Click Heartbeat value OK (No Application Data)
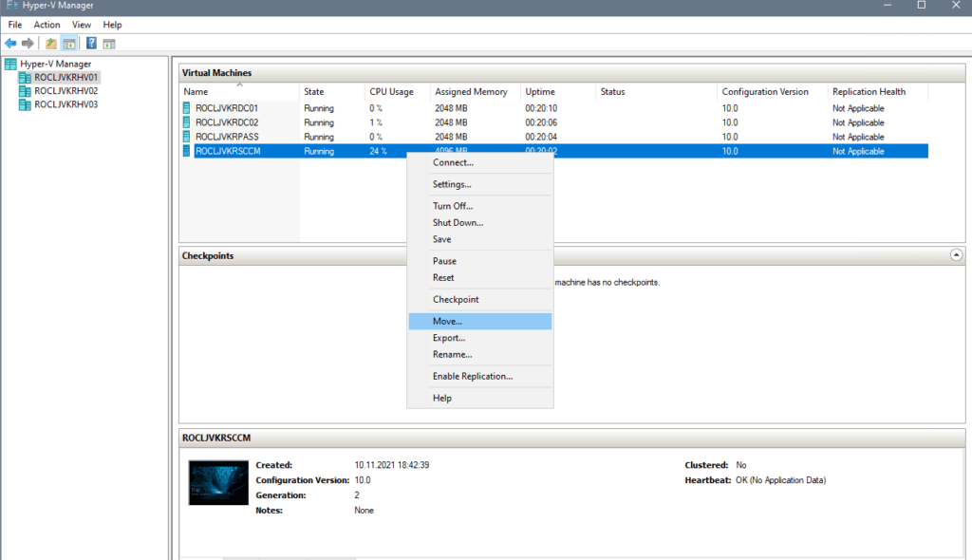 [780, 480]
